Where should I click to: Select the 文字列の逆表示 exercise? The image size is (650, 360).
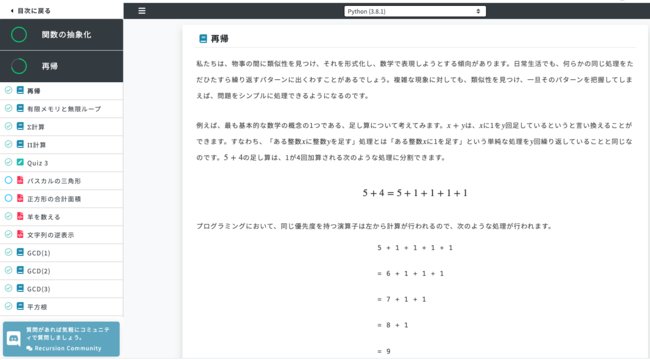(61, 235)
